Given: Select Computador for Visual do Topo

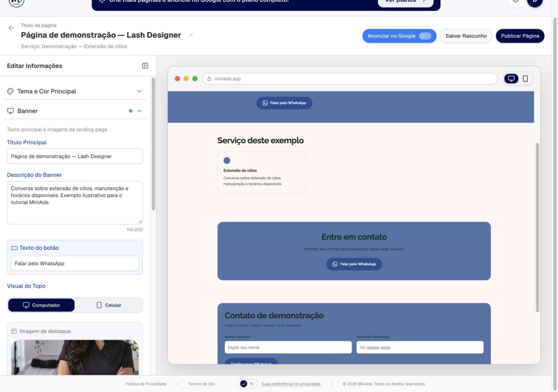Looking at the screenshot, I should pos(41,305).
